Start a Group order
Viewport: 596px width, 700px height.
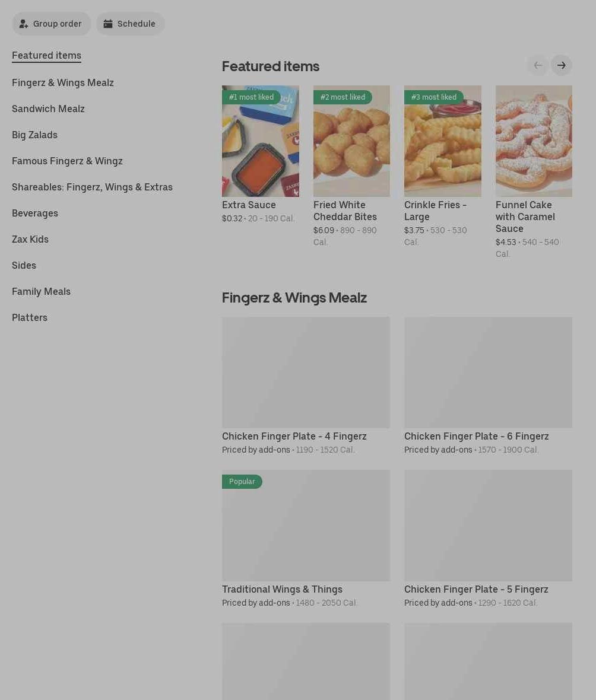[x=52, y=24]
